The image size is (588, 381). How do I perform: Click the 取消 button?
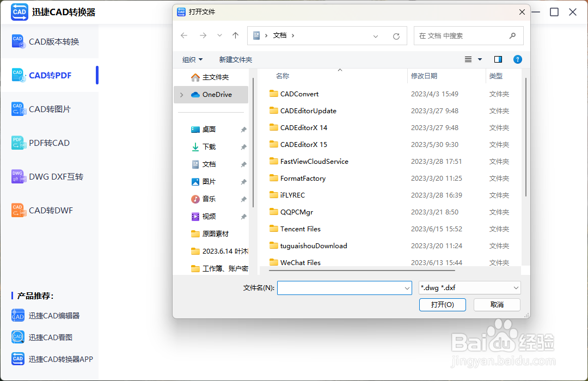coord(497,305)
